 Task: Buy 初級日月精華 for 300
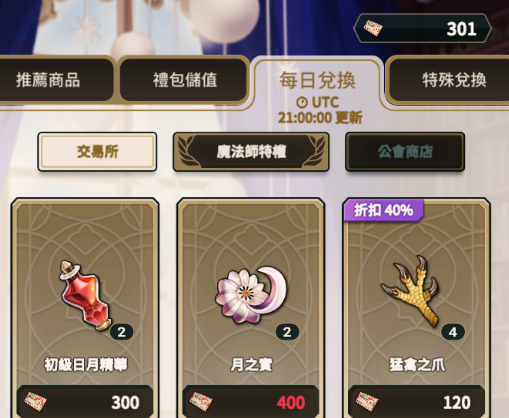85,401
